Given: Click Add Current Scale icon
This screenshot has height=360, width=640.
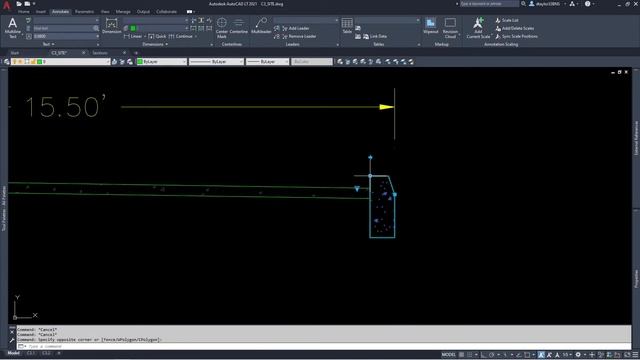Looking at the screenshot, I should pyautogui.click(x=478, y=28).
